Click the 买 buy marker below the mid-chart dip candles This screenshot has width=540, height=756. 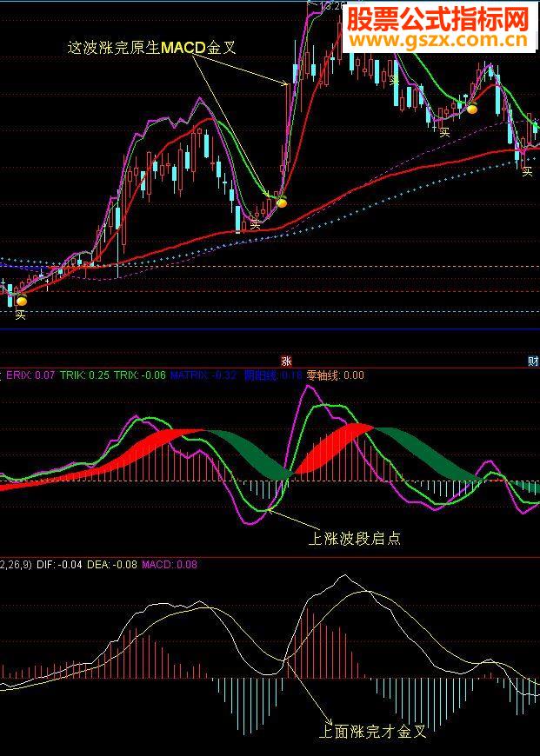255,224
